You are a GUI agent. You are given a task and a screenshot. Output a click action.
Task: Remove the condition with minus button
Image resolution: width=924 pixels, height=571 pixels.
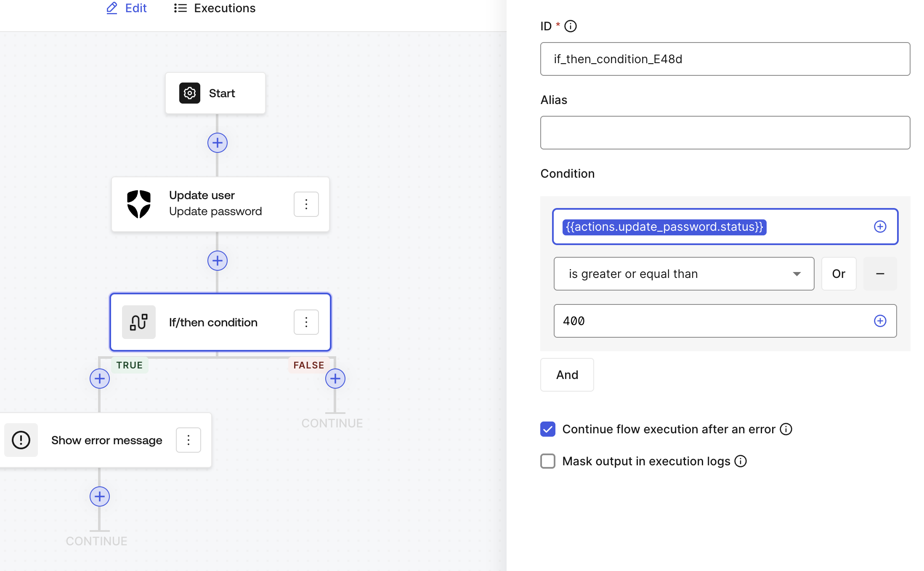880,274
